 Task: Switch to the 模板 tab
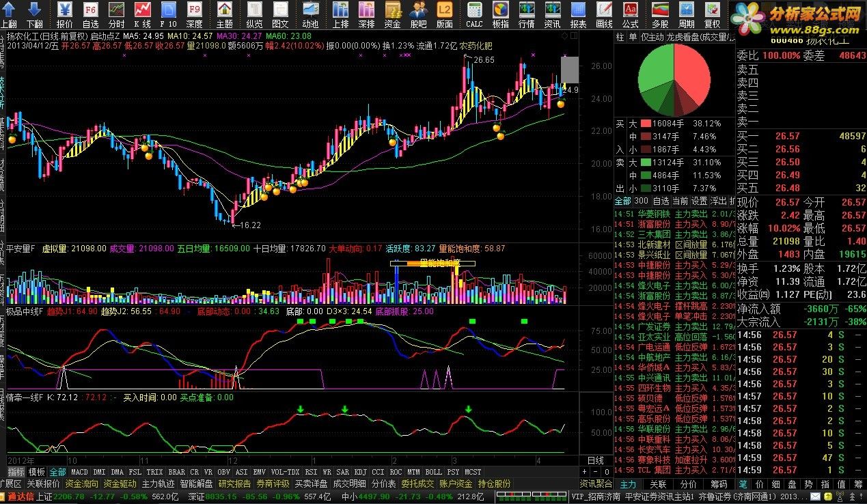(36, 472)
